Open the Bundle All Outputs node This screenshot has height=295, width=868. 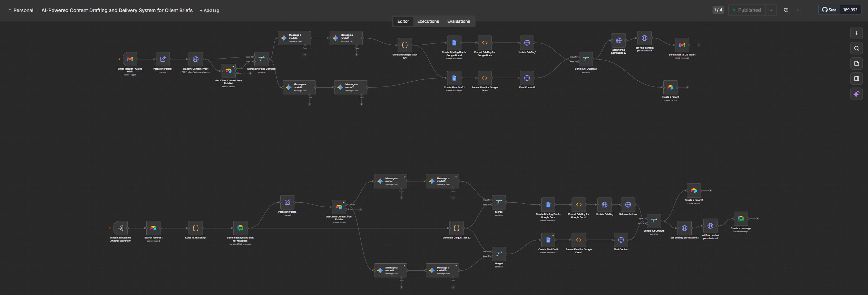654,221
